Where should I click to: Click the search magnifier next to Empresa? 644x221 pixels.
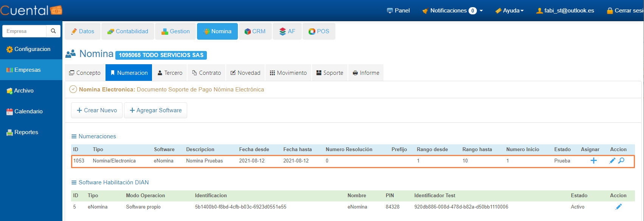tap(53, 31)
